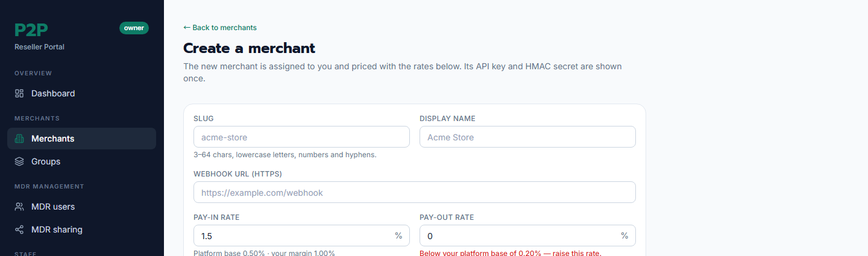Focus the Webhook URL input field
This screenshot has height=256, width=868.
click(415, 192)
